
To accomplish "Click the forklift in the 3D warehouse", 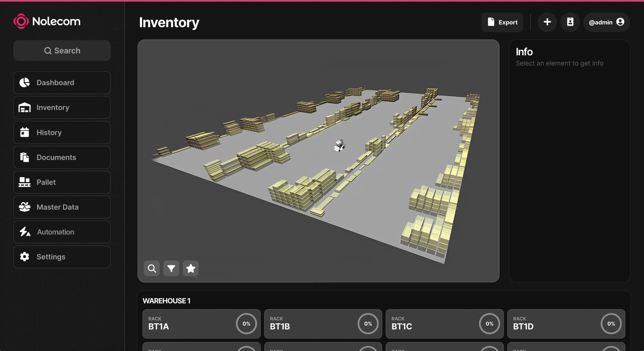I will point(339,146).
